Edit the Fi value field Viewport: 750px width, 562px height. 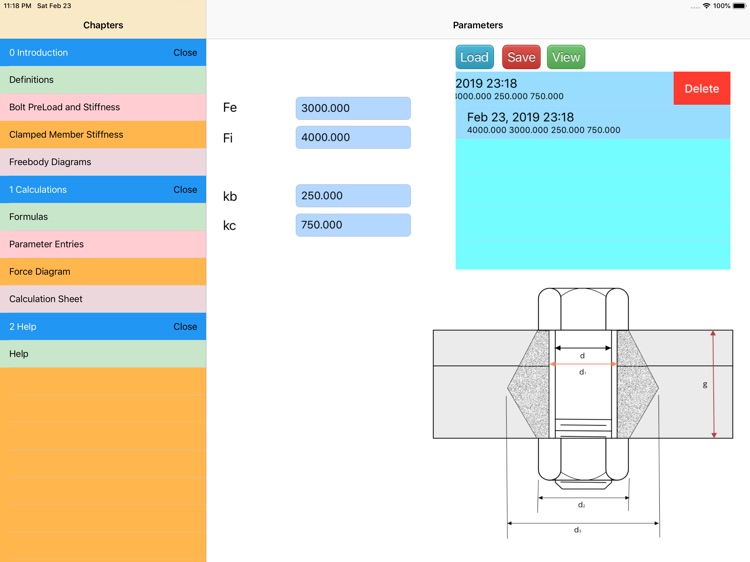[x=353, y=137]
